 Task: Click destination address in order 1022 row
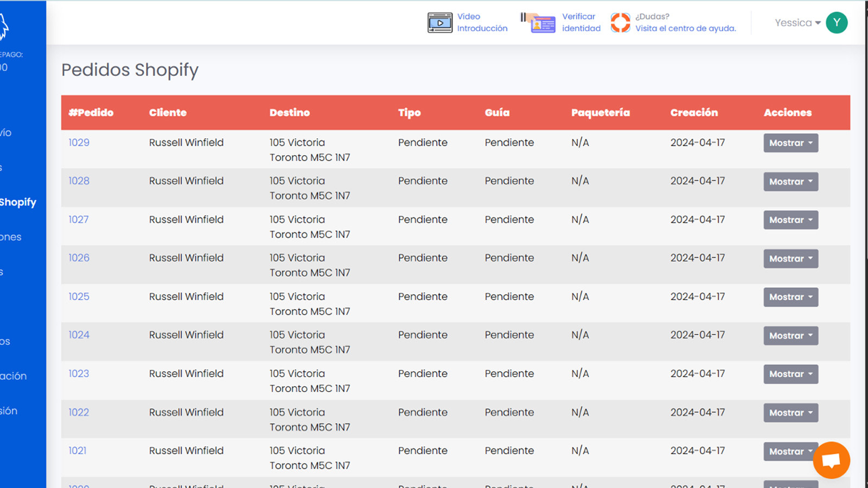coord(310,420)
